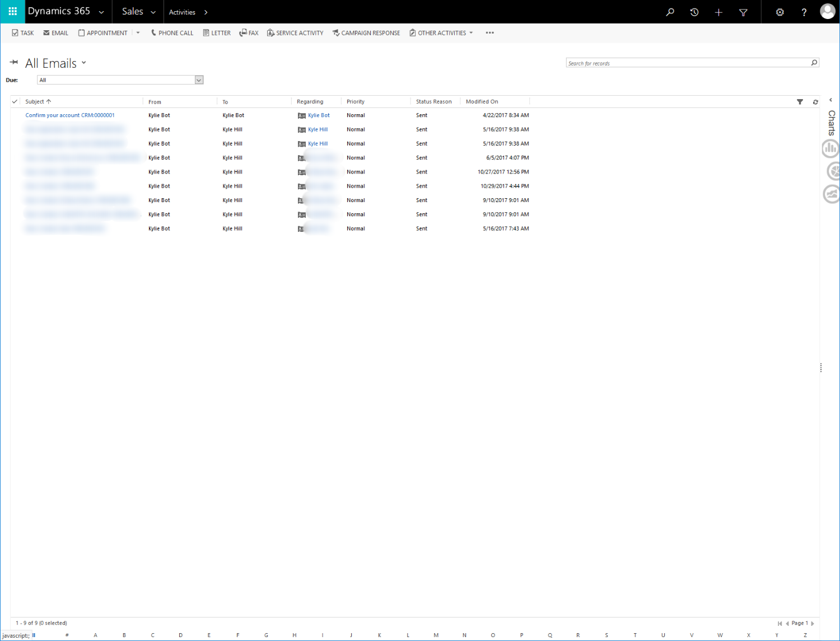Image resolution: width=840 pixels, height=641 pixels.
Task: Open the help question mark icon
Action: 804,12
